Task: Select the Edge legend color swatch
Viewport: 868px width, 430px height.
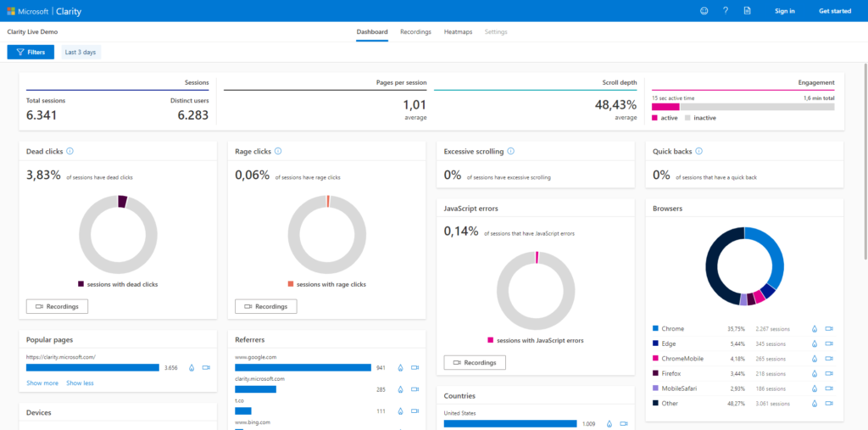Action: tap(656, 343)
